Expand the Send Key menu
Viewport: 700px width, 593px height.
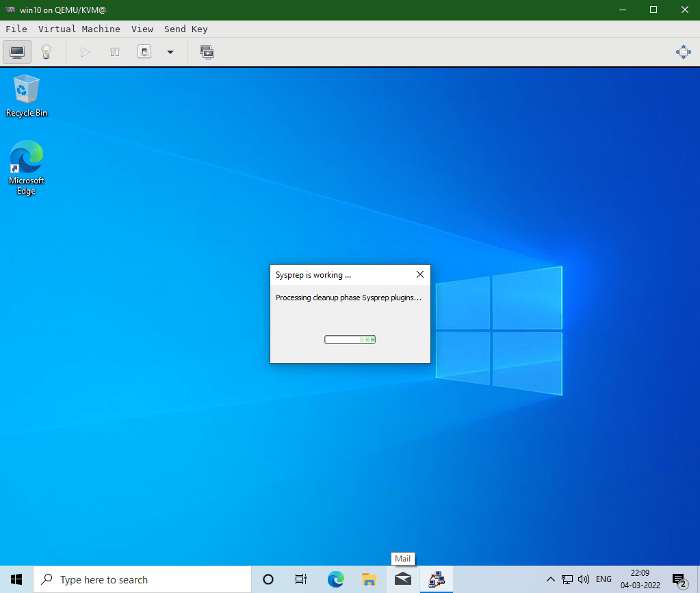[185, 29]
